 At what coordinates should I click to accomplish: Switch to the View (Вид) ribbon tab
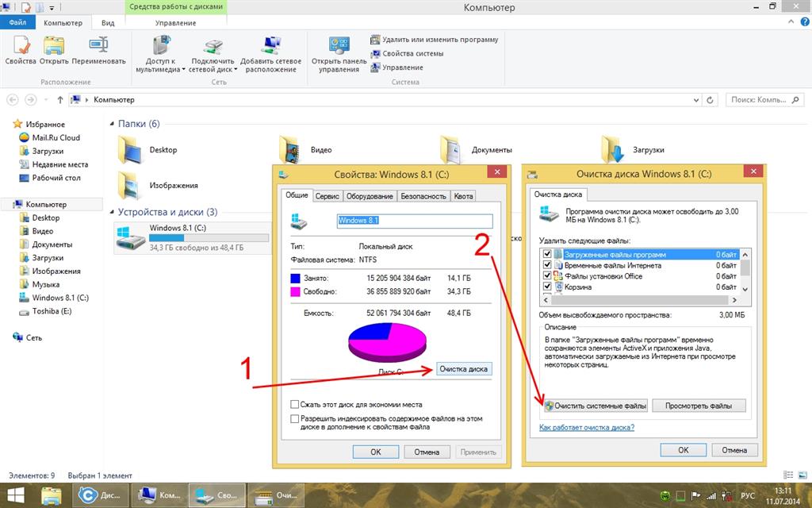point(108,23)
